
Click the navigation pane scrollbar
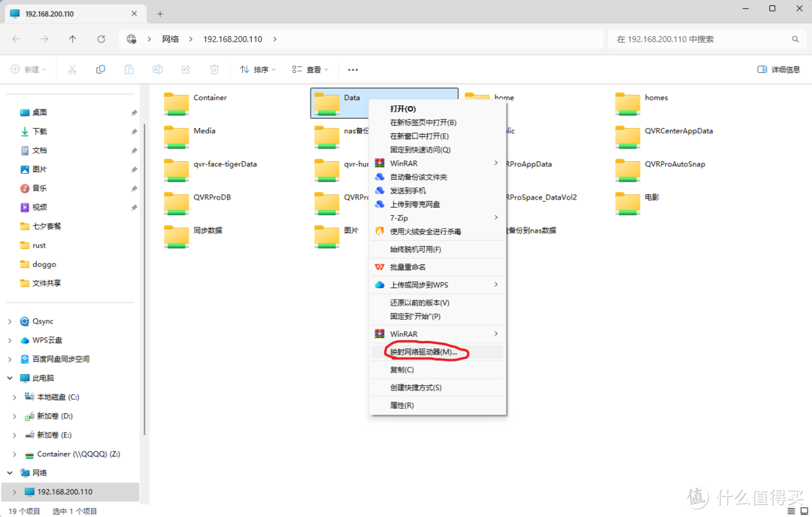pos(144,280)
